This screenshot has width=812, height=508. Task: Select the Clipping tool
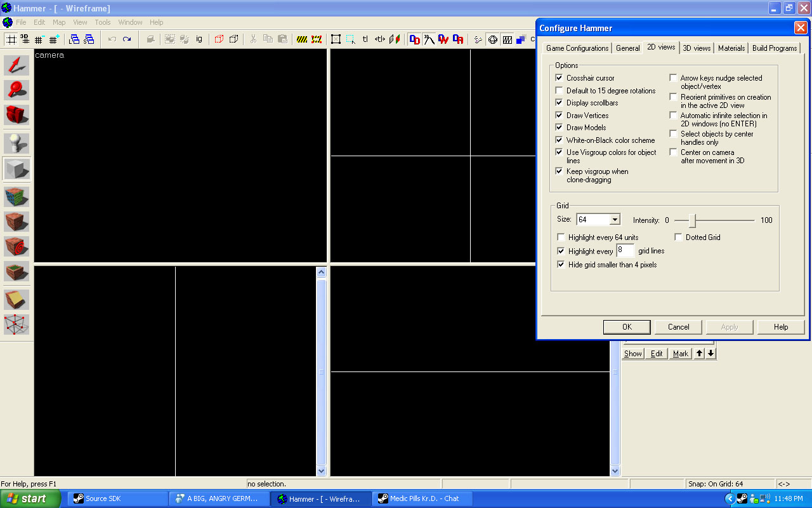pos(17,299)
